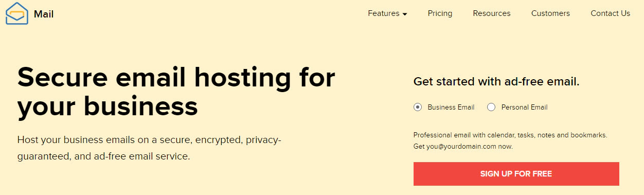Expand the Features dropdown caret arrow

[405, 14]
